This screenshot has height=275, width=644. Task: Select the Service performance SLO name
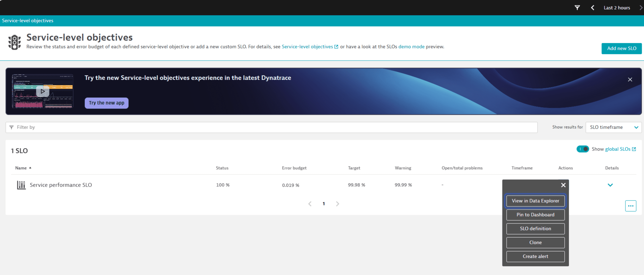point(61,185)
